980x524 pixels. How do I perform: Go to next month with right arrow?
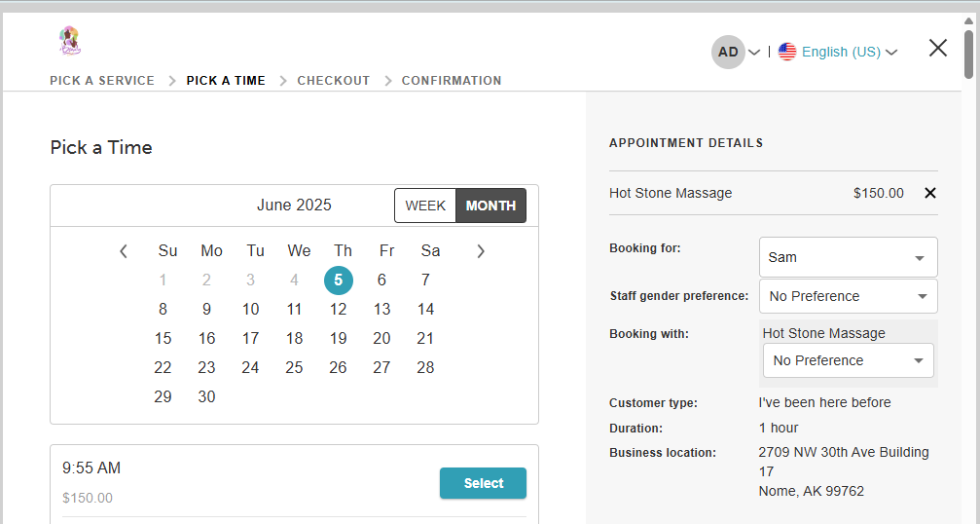pos(480,251)
